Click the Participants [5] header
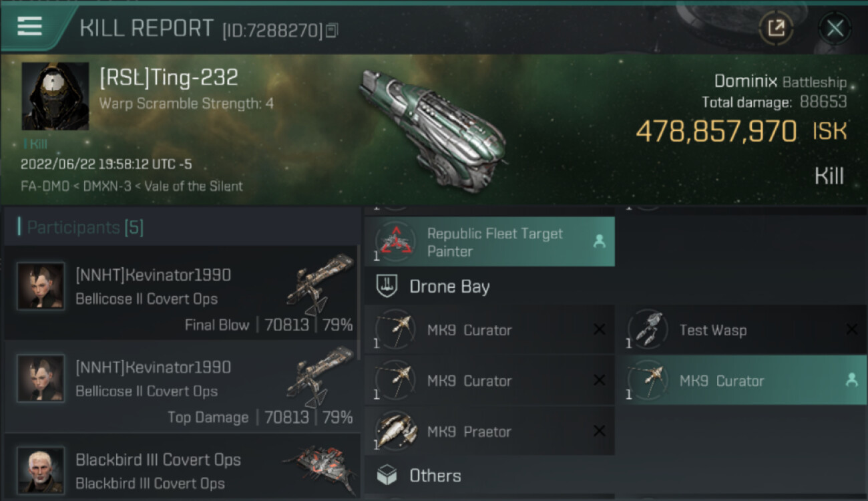 (81, 228)
